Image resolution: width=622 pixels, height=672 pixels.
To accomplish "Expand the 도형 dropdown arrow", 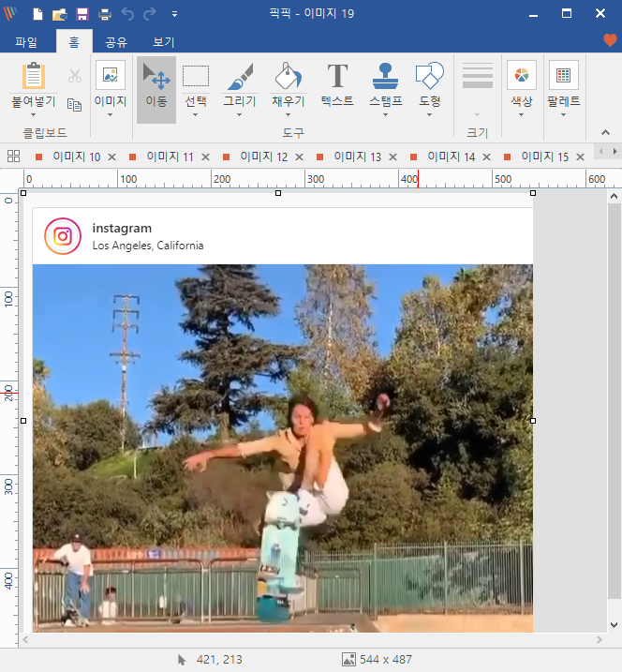I will coord(429,115).
